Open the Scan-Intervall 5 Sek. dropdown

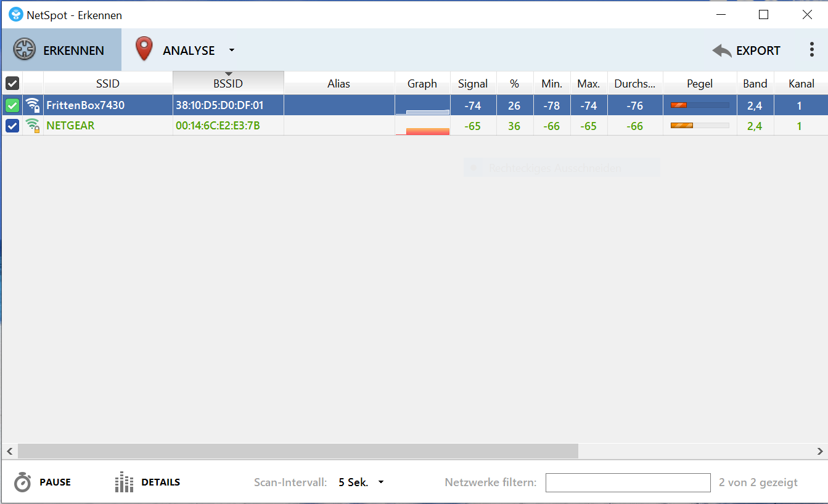coord(361,482)
